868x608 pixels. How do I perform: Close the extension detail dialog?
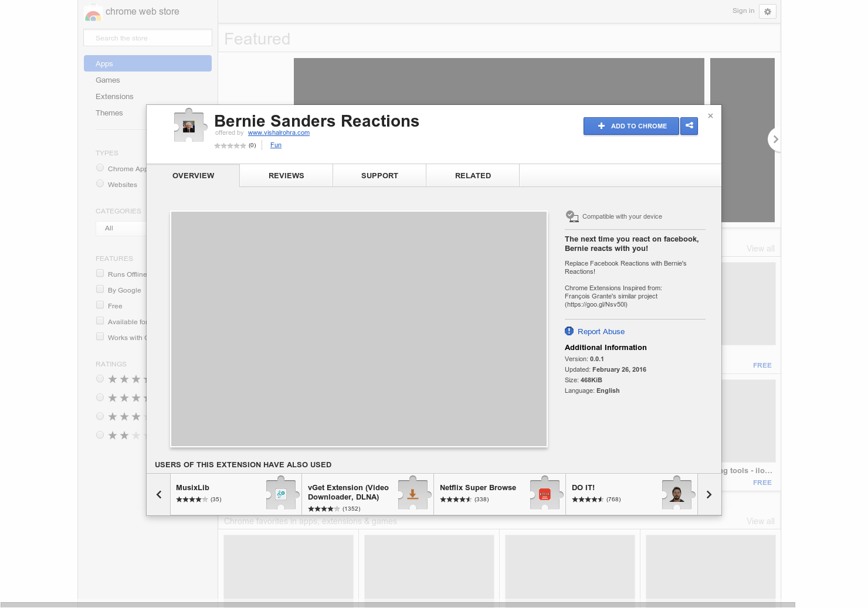pos(710,116)
